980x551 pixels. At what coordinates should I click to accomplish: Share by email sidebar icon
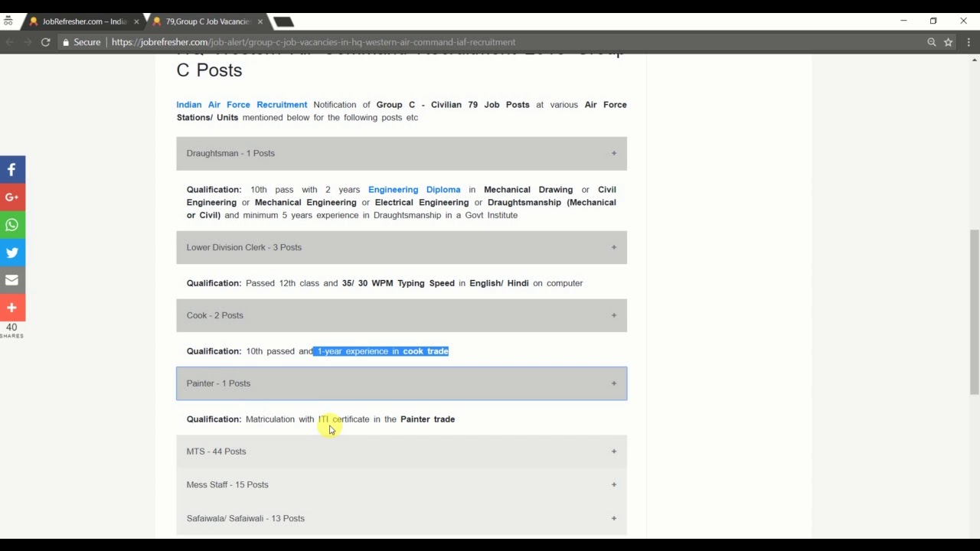click(x=12, y=279)
